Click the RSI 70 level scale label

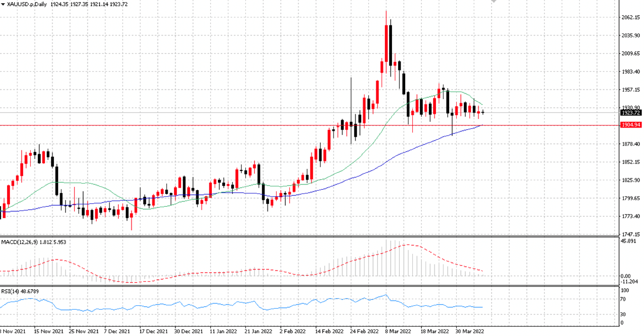(624, 299)
